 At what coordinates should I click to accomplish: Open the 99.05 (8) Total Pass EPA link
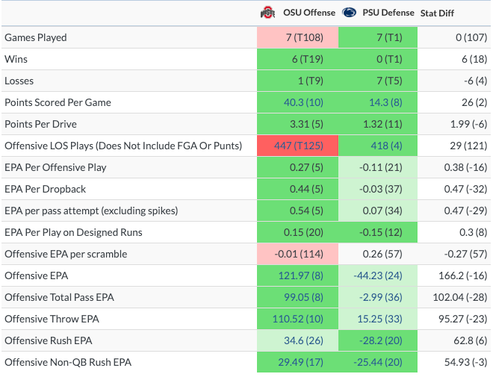pyautogui.click(x=303, y=297)
